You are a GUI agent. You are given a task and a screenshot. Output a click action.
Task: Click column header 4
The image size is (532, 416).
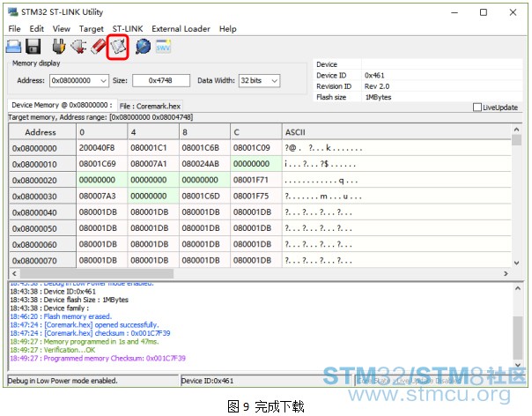(153, 132)
